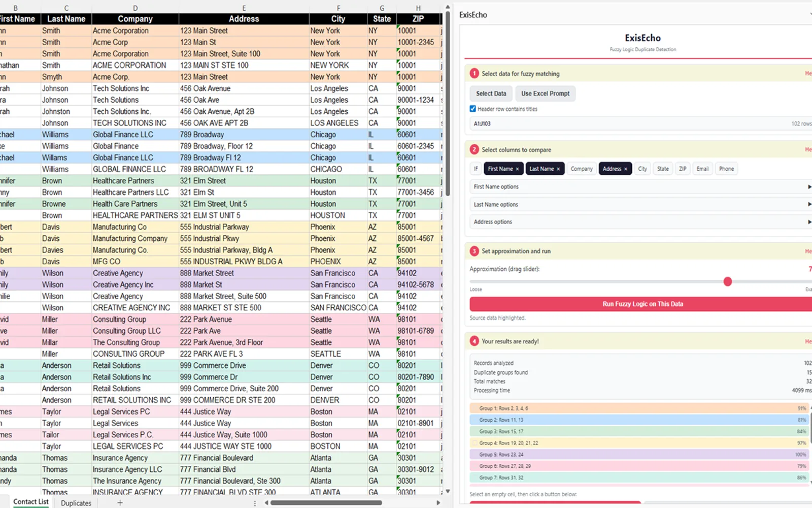Select result Group 3: Rows 15, 17
812x508 pixels.
(638, 432)
